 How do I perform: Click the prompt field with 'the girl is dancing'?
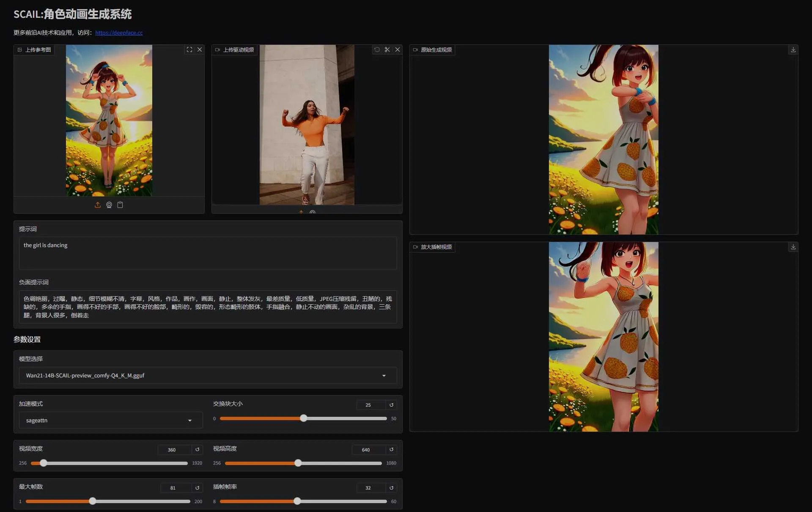[x=207, y=253]
